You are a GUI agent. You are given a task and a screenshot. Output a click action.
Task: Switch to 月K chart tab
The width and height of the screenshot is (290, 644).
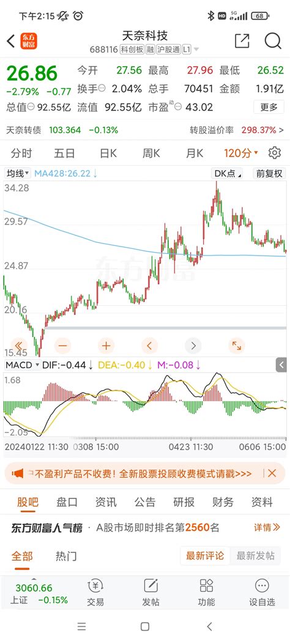point(195,153)
